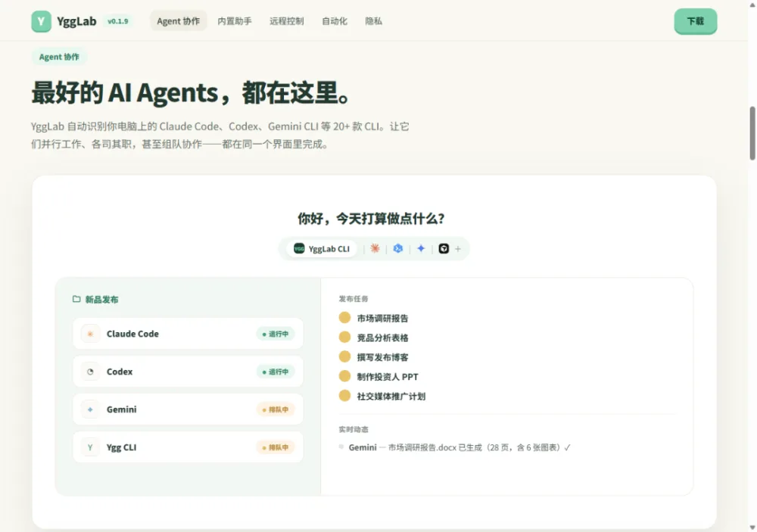Select the Gemini sparkle icon in picker
Viewport: 757px width, 532px height.
point(421,249)
